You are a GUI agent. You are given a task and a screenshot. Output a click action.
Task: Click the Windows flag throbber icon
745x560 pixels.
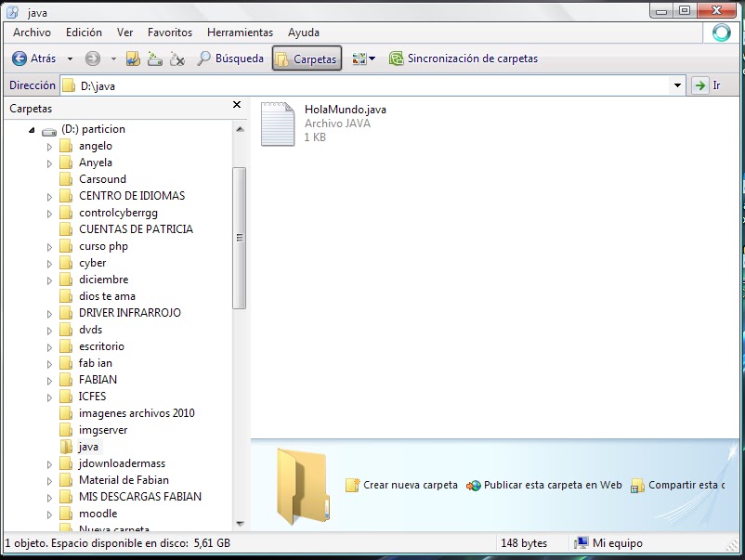[x=721, y=33]
